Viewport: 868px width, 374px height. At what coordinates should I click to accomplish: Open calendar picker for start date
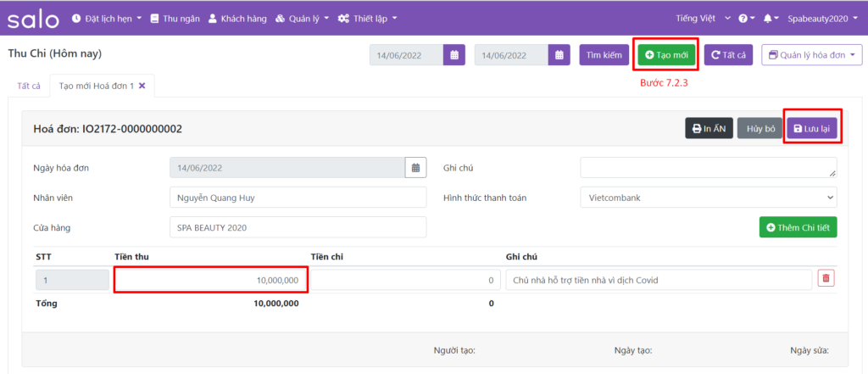pos(454,55)
